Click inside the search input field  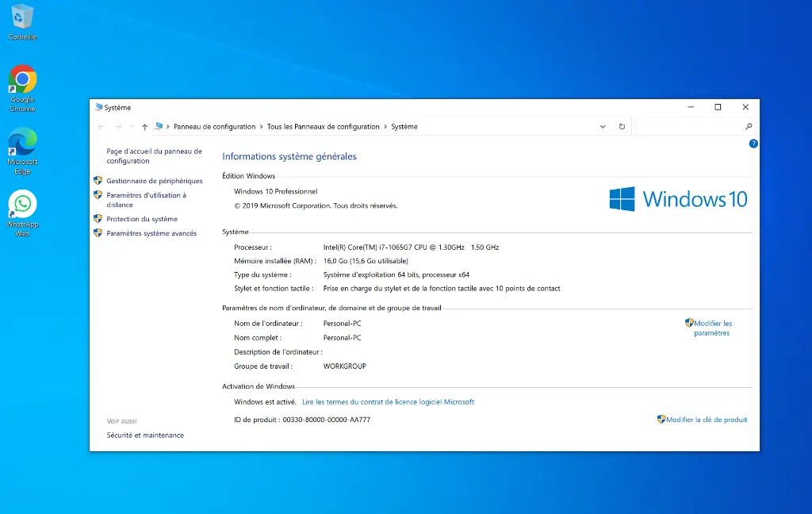click(690, 126)
